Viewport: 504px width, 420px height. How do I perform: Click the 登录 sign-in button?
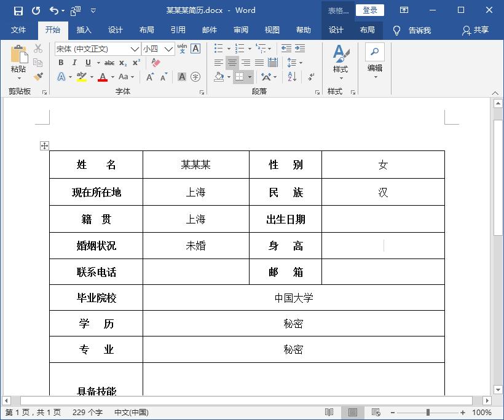370,10
